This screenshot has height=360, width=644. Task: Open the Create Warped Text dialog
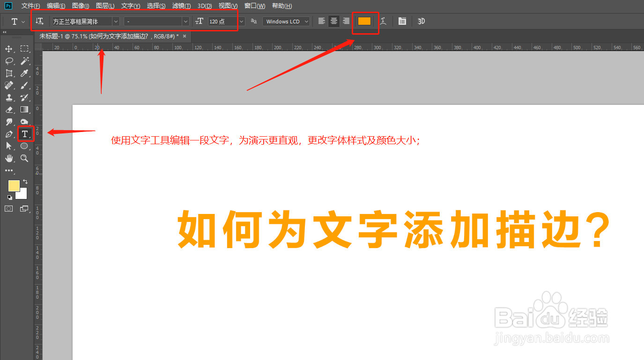(x=383, y=21)
